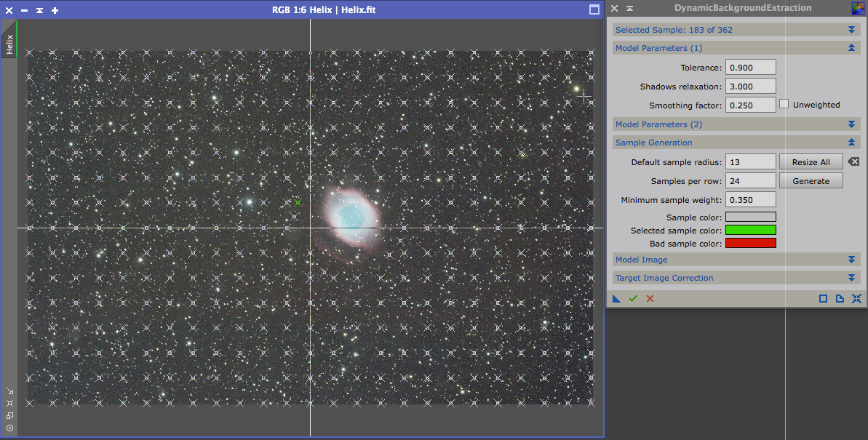
Task: Open the Bad sample color swatch
Action: coord(751,243)
